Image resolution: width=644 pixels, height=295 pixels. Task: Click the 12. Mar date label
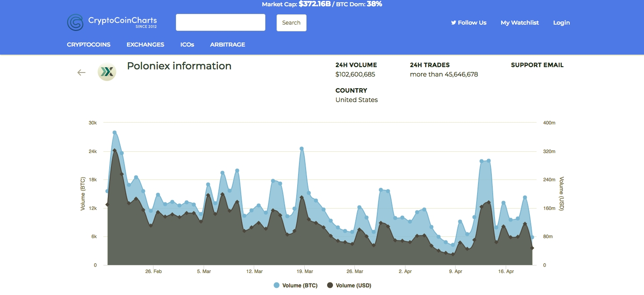point(254,271)
